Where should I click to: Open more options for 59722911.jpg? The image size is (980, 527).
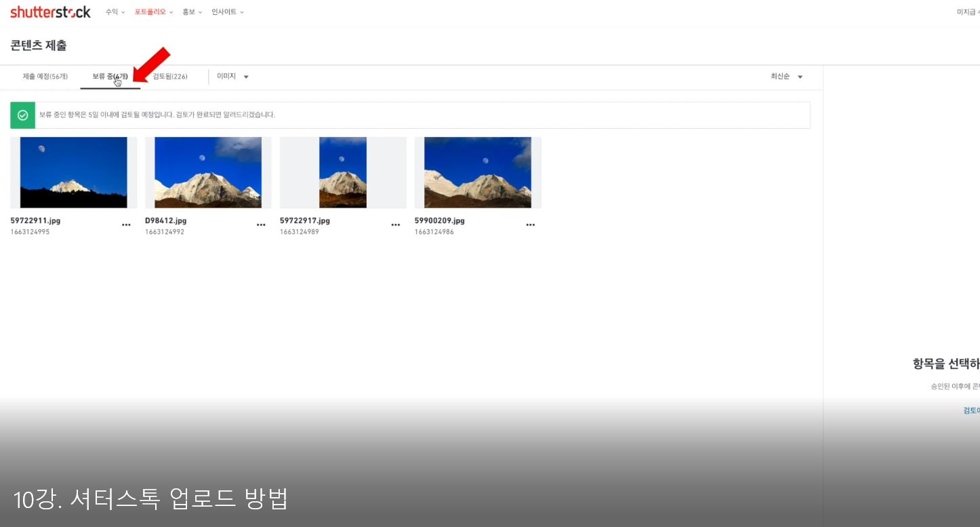[126, 225]
